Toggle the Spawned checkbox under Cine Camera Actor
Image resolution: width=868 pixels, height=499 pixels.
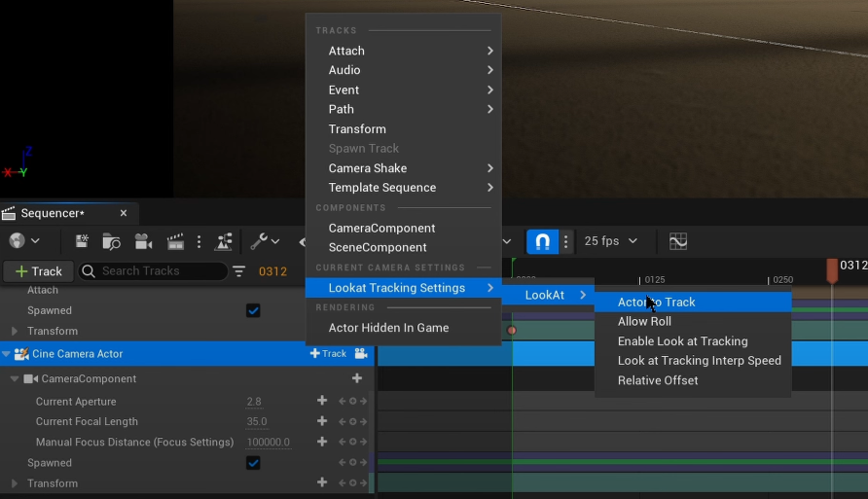[253, 463]
